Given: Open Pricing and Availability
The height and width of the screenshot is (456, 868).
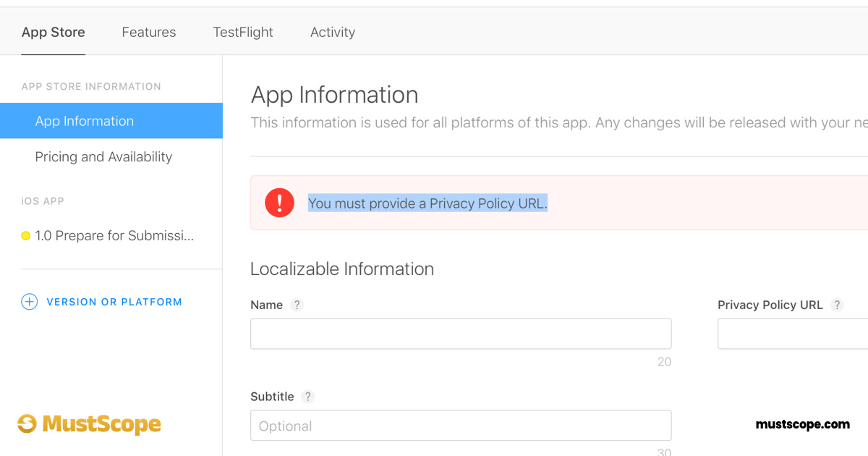Looking at the screenshot, I should point(103,156).
